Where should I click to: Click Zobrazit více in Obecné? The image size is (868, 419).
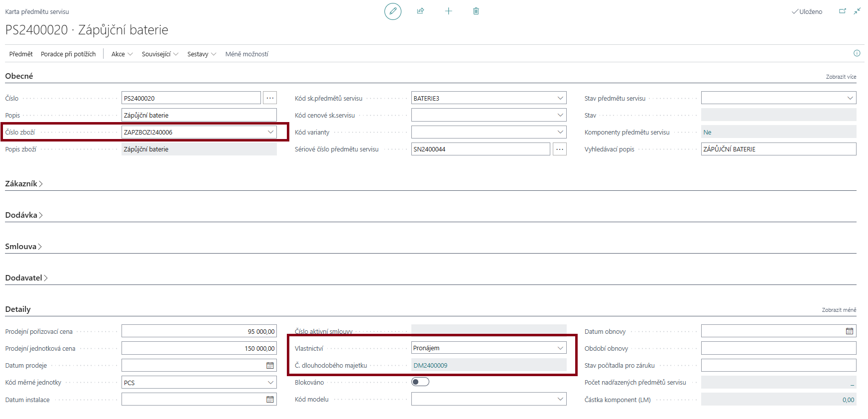coord(841,77)
